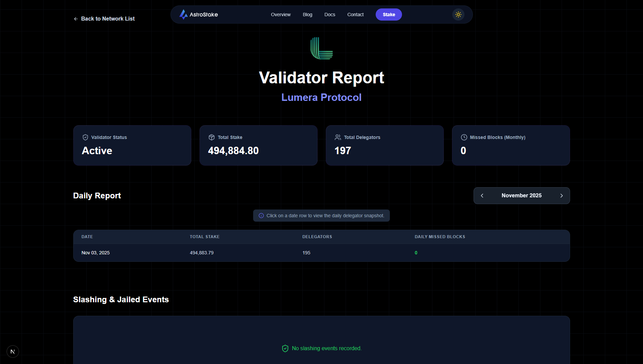Image resolution: width=643 pixels, height=364 pixels.
Task: Select the November 2025 month label
Action: point(521,195)
